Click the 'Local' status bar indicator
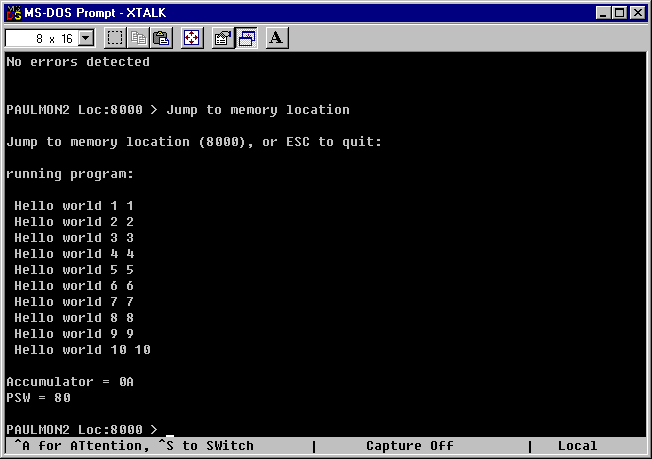Image resolution: width=652 pixels, height=459 pixels. [577, 446]
